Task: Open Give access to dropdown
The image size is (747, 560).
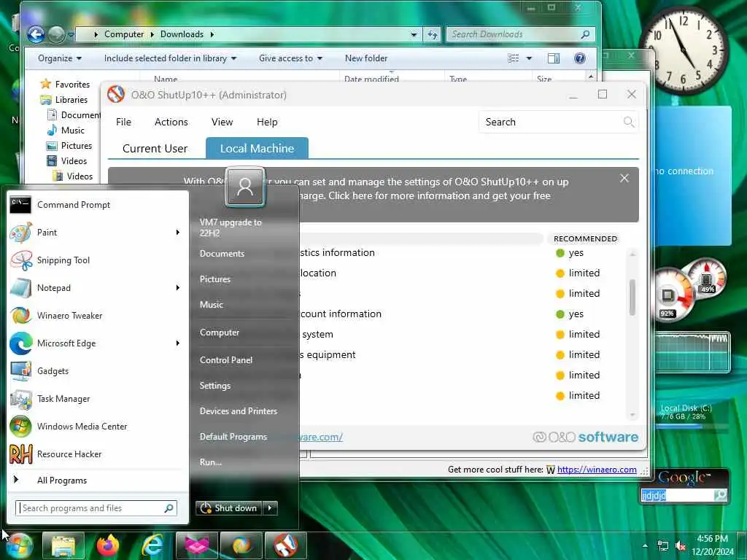Action: coord(290,58)
